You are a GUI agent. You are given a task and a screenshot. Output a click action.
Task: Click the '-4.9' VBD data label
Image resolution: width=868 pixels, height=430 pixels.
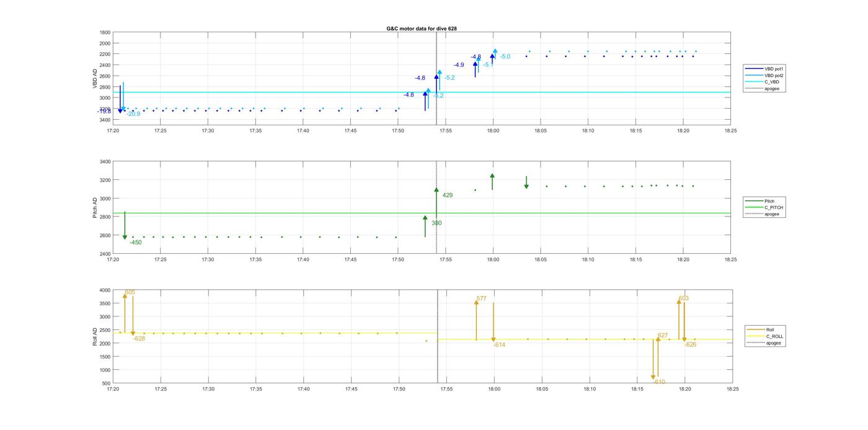coord(458,65)
